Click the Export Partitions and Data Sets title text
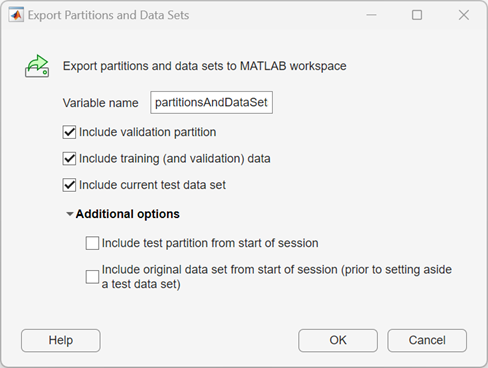 click(108, 15)
